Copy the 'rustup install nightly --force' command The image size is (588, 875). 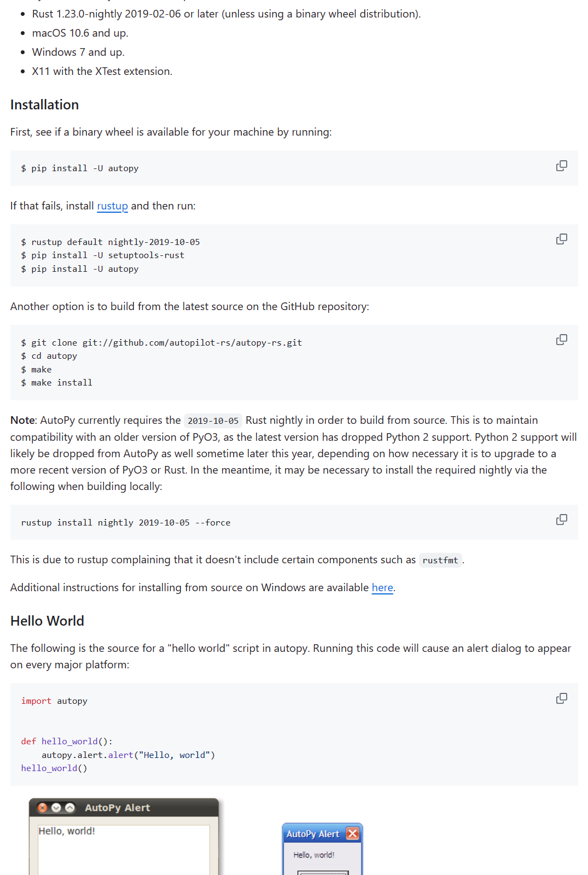click(x=561, y=520)
